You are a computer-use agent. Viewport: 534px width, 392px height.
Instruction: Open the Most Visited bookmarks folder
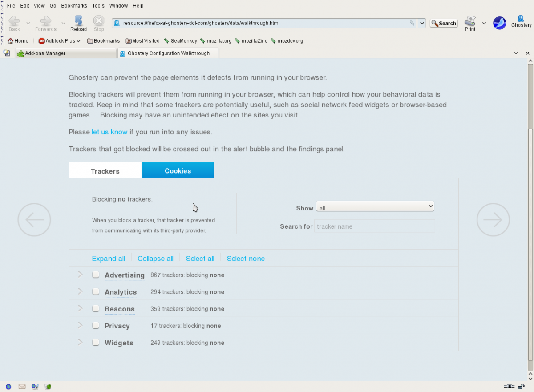point(142,41)
